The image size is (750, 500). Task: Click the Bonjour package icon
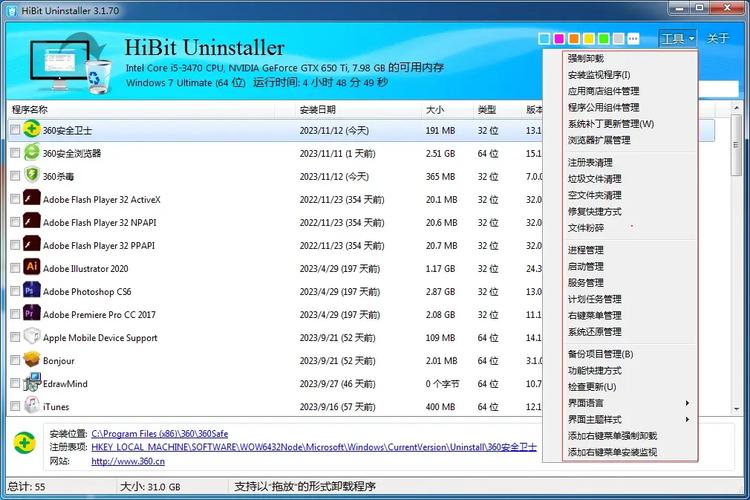coord(32,359)
